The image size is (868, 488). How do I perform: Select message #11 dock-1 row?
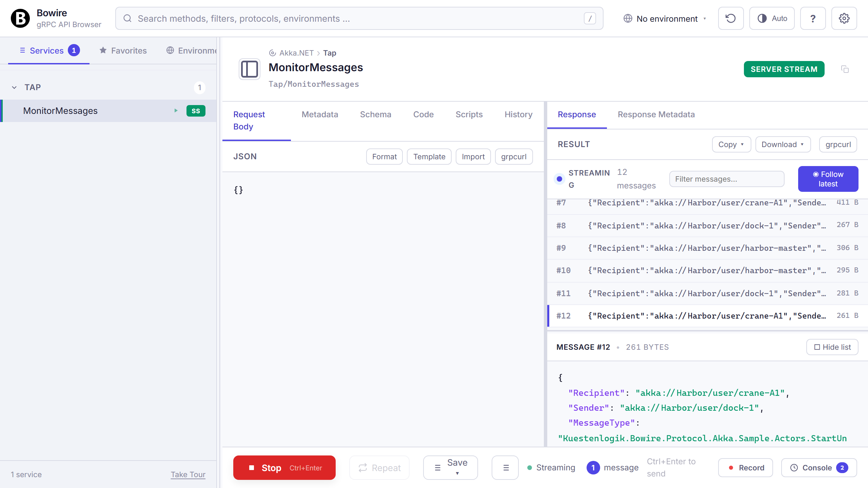click(707, 293)
